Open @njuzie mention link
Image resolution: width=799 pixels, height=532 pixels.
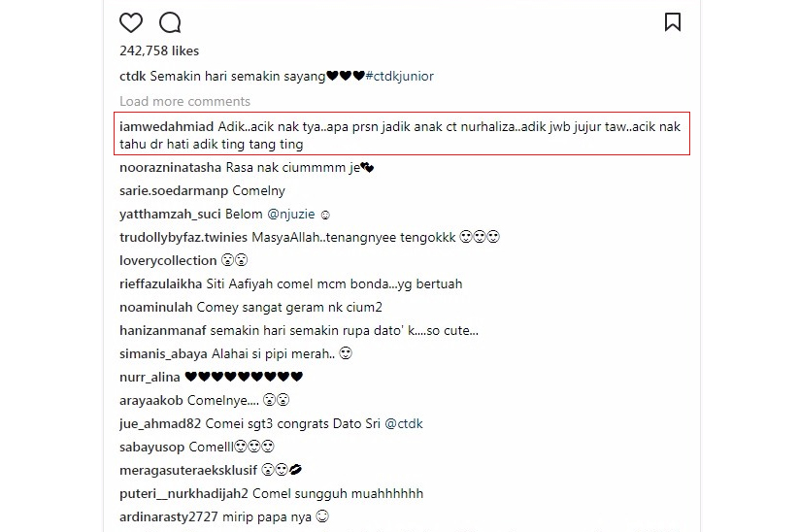pyautogui.click(x=291, y=214)
